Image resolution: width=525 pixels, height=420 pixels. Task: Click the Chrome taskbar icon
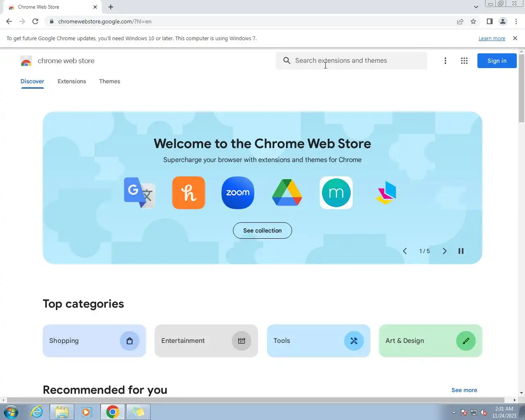pyautogui.click(x=113, y=412)
